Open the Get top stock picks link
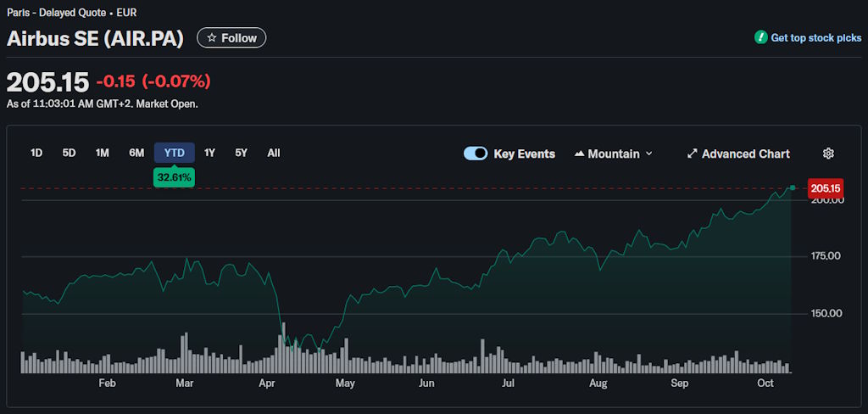Screen dimensions: 868x414 point(815,38)
